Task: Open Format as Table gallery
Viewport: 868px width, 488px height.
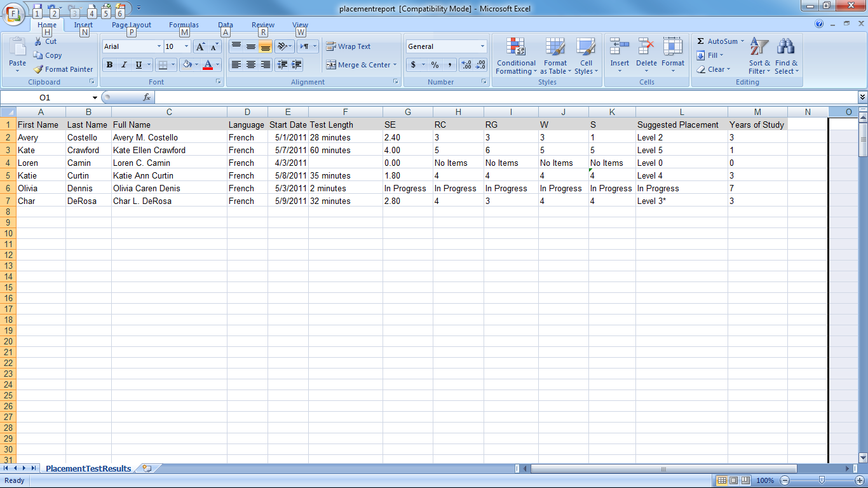Action: click(555, 56)
